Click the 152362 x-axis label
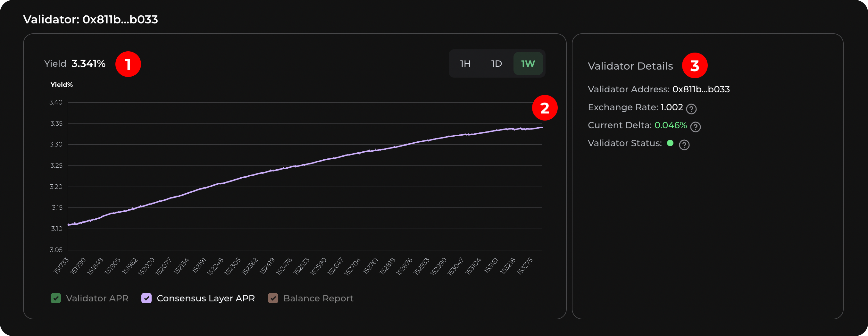This screenshot has width=868, height=336. [250, 266]
